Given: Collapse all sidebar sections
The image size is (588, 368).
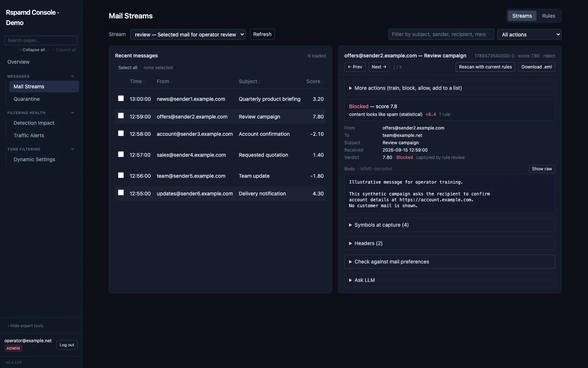Looking at the screenshot, I should click(32, 50).
